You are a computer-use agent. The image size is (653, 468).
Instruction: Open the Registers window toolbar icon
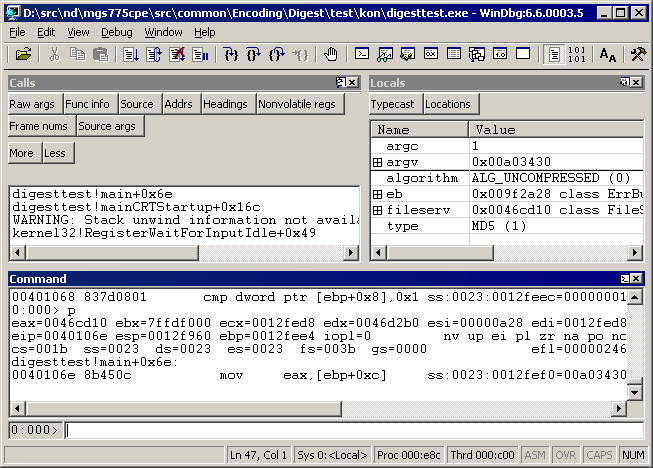point(431,54)
